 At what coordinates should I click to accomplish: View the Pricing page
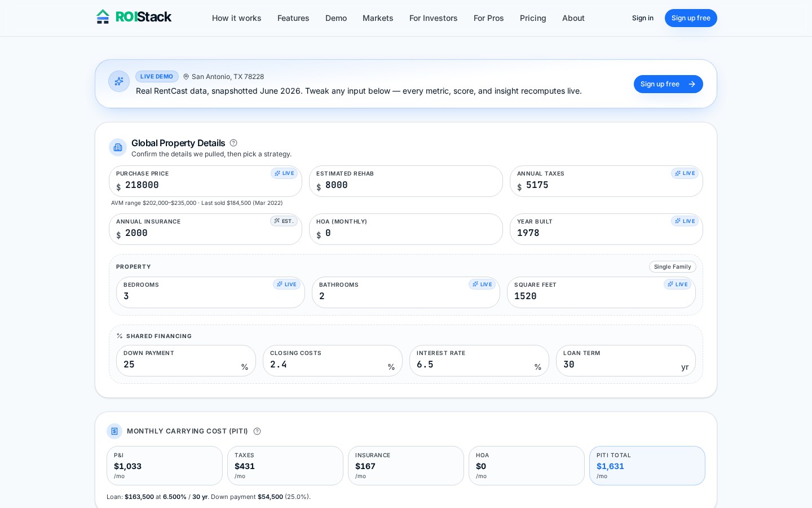(533, 18)
